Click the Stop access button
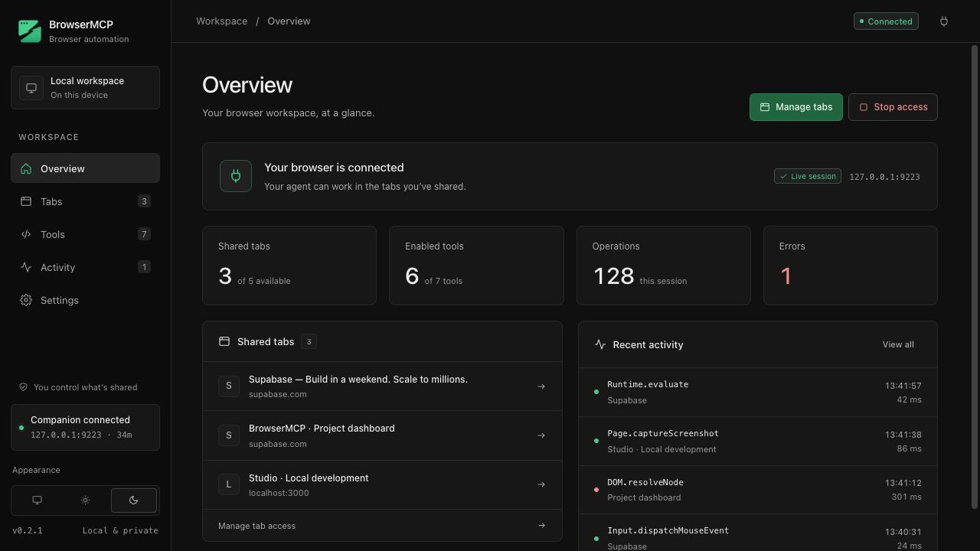This screenshot has width=980, height=551. tap(893, 107)
